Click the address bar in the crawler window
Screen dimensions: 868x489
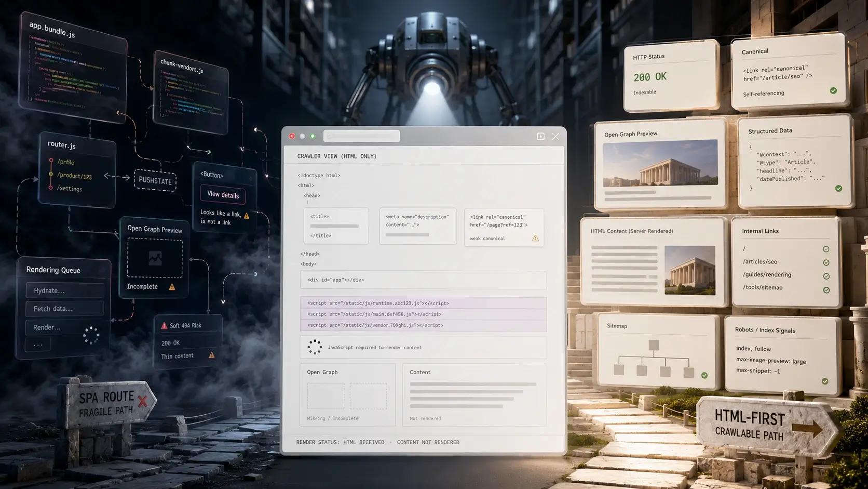[361, 136]
